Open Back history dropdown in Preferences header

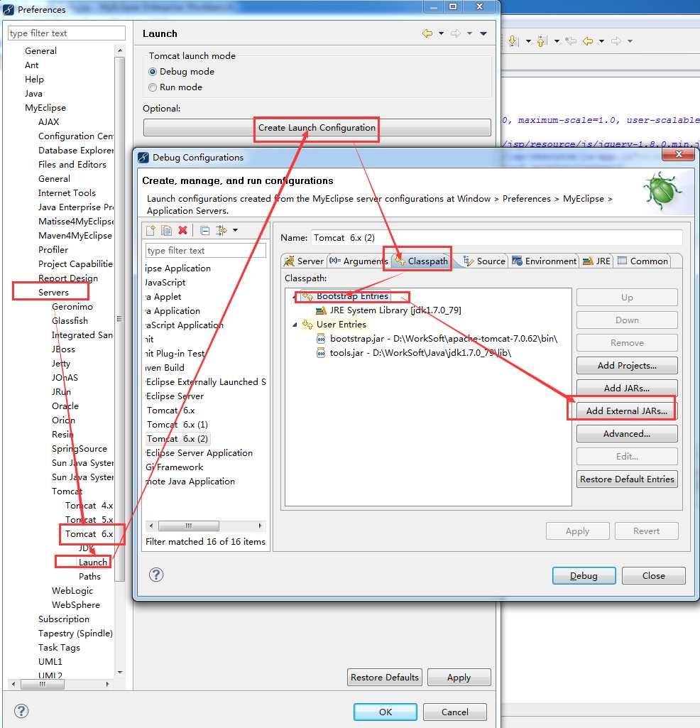(x=441, y=33)
